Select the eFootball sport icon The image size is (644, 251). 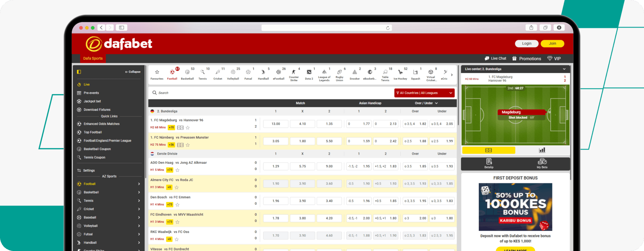coord(279,74)
